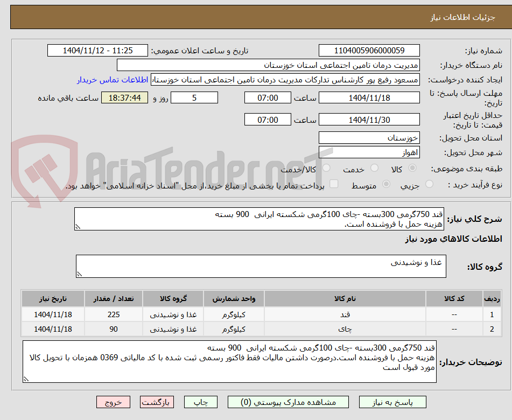Click the quantity cell 225

click(x=113, y=314)
